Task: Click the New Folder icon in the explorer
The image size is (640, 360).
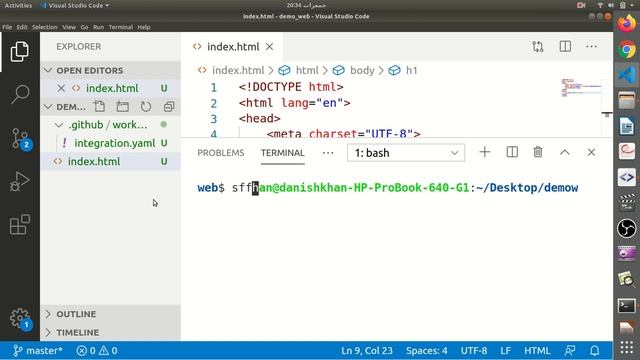Action: click(122, 107)
